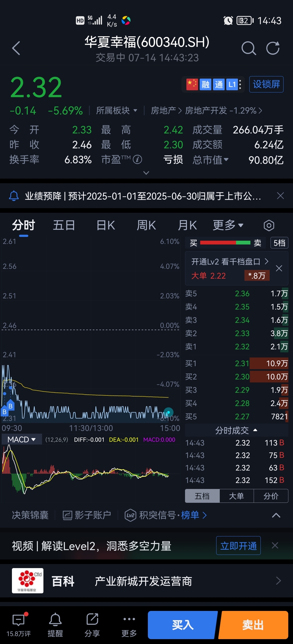Tap the back arrow icon
This screenshot has width=293, height=644.
[x=16, y=48]
